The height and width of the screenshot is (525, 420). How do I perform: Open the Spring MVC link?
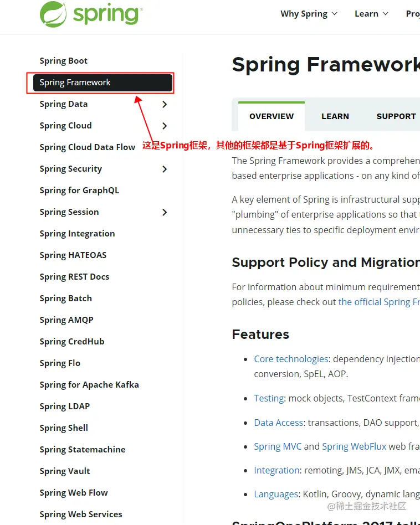(278, 447)
